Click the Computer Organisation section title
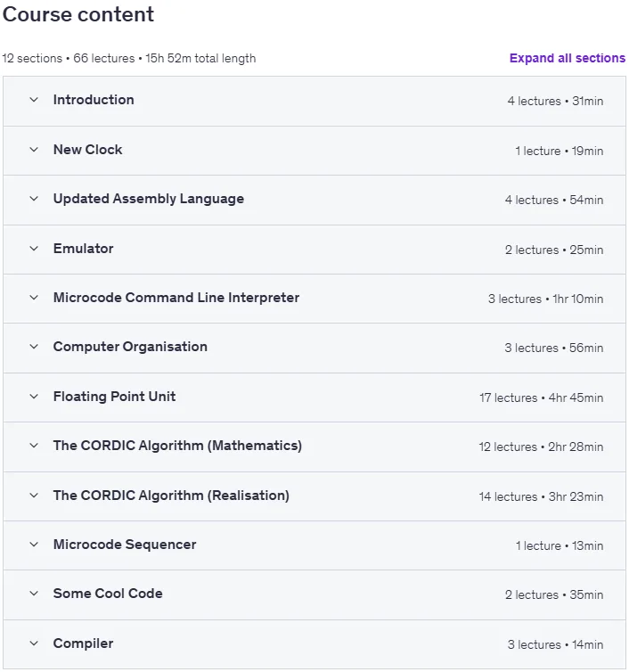The height and width of the screenshot is (672, 629). coord(130,347)
